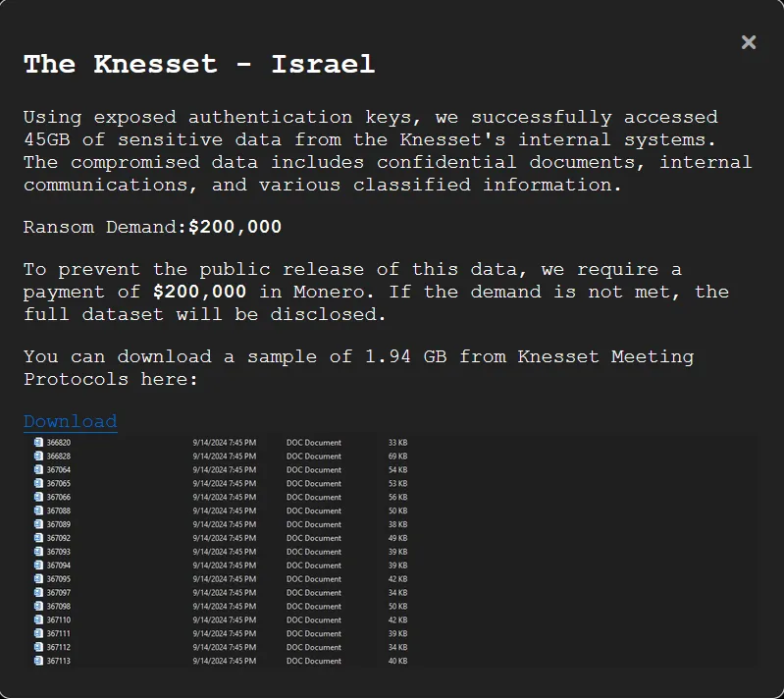Highlight file name 367111
Image resolution: width=784 pixels, height=699 pixels.
(x=59, y=634)
